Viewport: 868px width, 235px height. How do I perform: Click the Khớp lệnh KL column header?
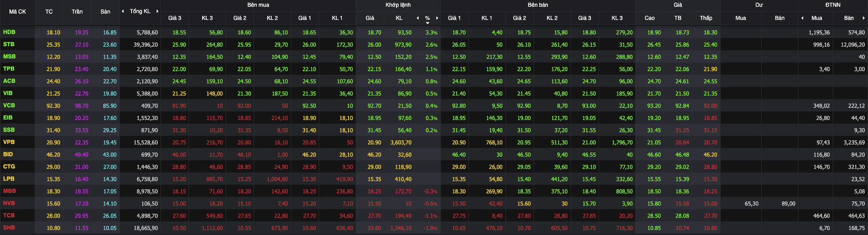399,18
